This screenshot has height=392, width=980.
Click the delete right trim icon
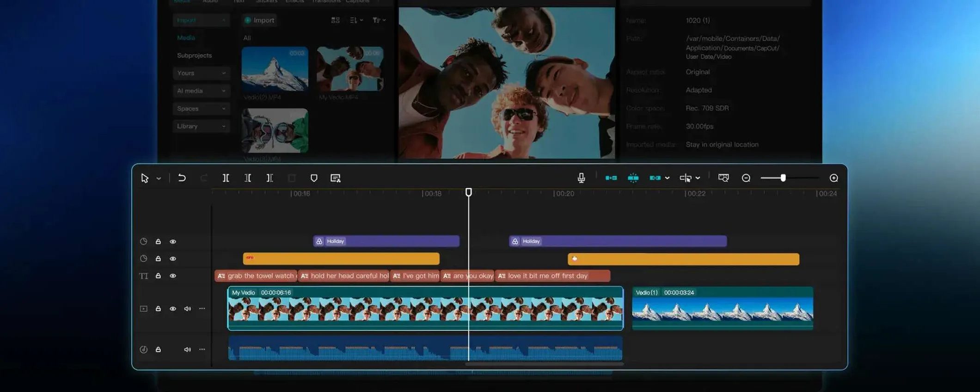tap(270, 178)
